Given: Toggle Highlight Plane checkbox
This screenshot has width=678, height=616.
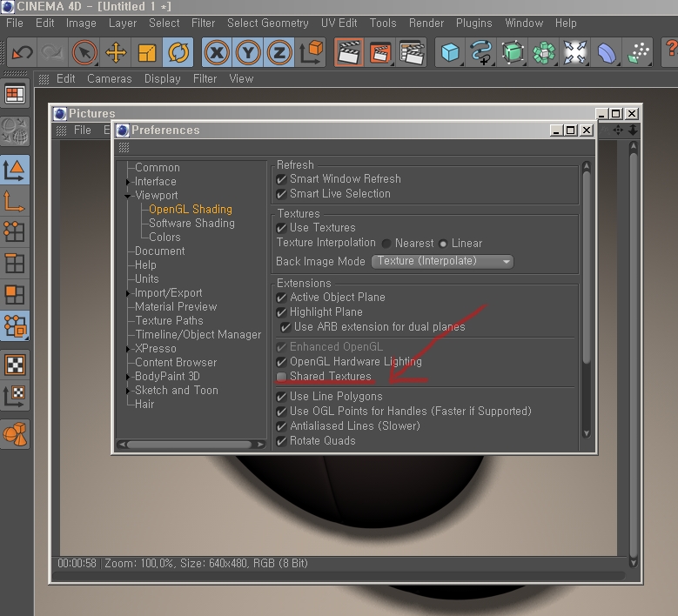Looking at the screenshot, I should (281, 312).
